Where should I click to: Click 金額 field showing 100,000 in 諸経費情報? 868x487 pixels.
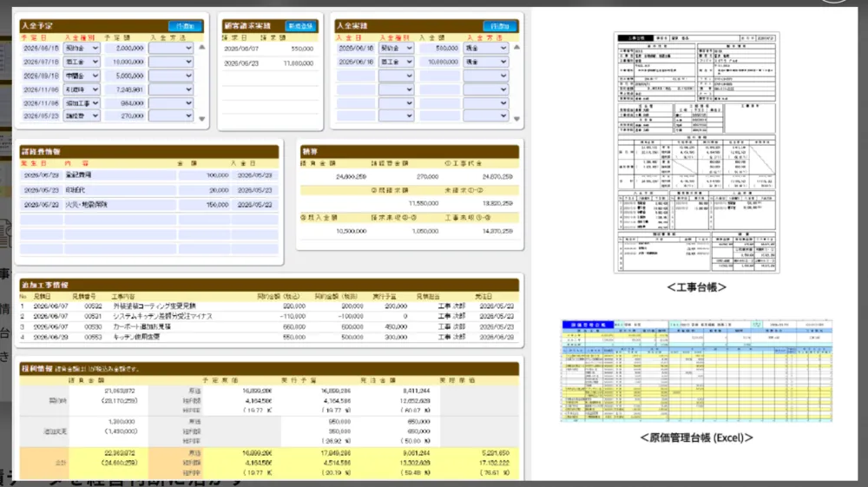[204, 174]
